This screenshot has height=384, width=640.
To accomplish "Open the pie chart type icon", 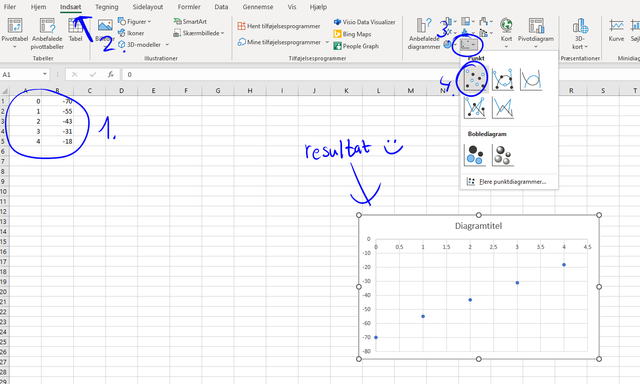I will click(448, 44).
